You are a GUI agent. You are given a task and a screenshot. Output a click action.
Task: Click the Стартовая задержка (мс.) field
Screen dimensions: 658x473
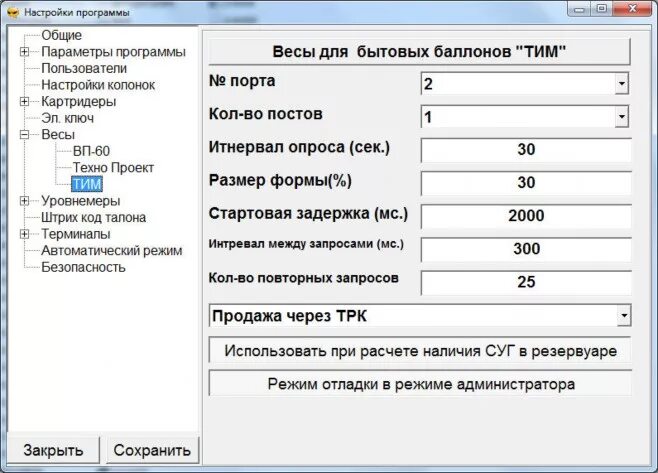click(526, 216)
